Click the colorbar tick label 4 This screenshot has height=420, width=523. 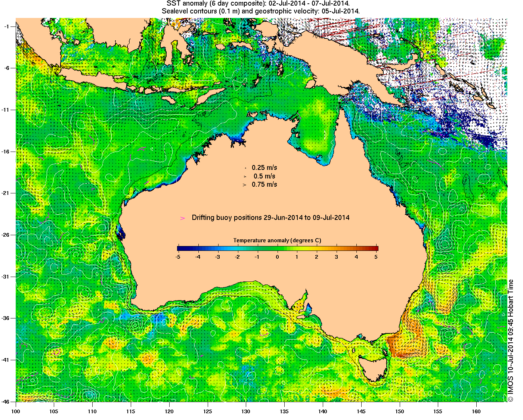(356, 257)
